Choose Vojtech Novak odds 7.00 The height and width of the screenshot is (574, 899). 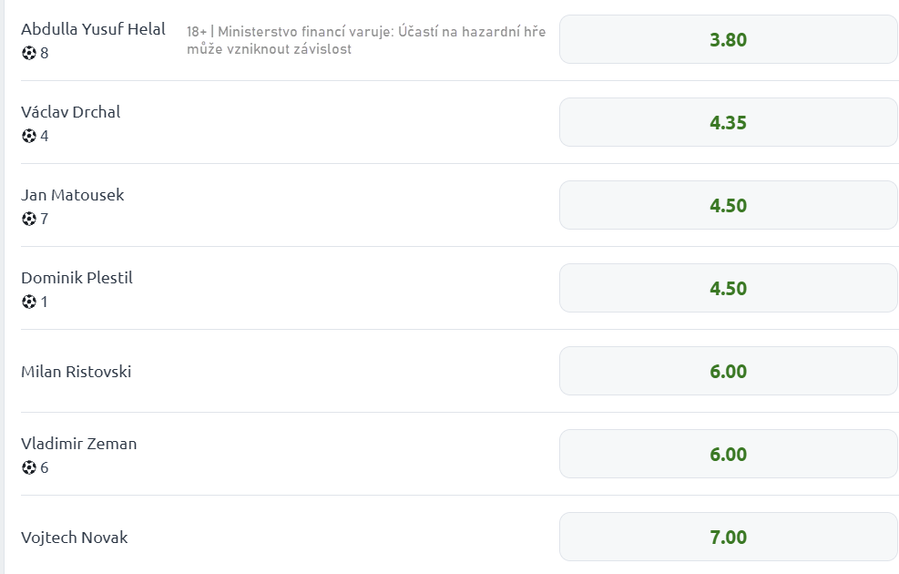pos(728,537)
